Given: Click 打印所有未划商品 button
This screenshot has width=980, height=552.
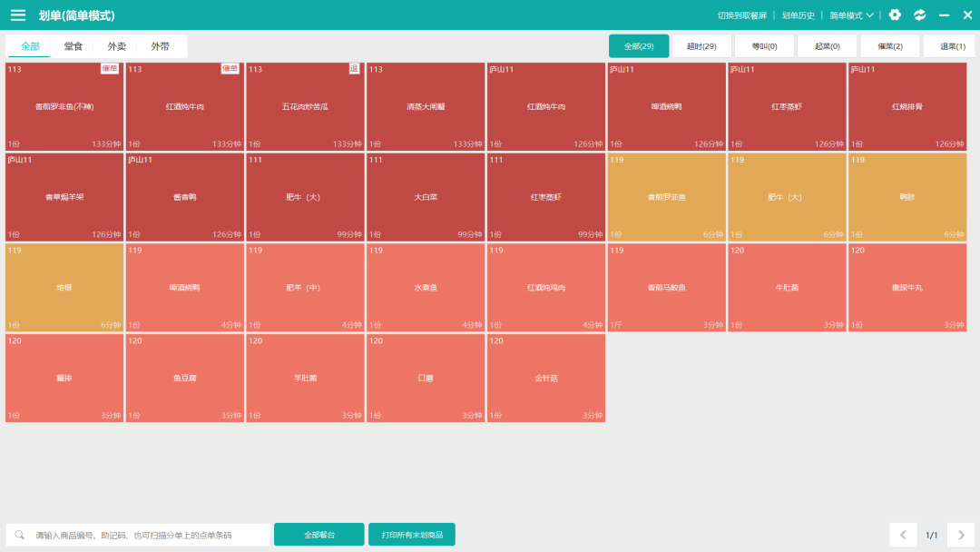Looking at the screenshot, I should point(411,535).
